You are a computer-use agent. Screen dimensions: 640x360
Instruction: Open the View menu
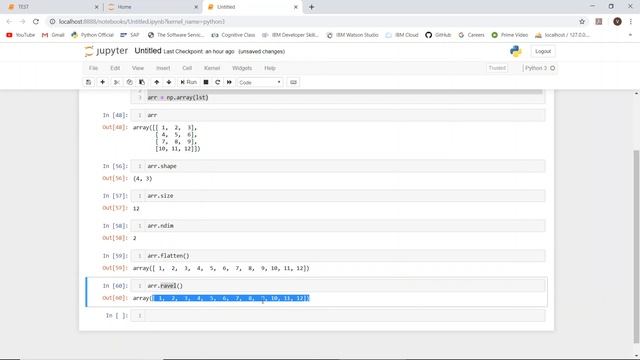pos(138,68)
